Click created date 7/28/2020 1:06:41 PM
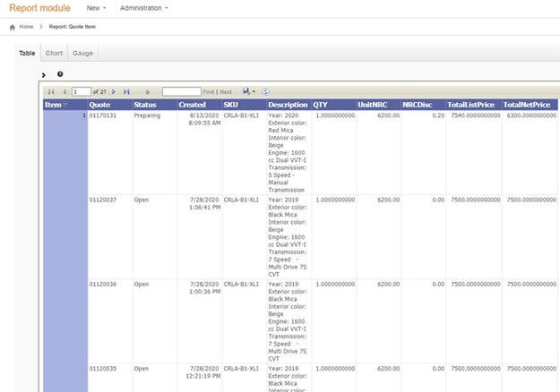Image resolution: width=560 pixels, height=392 pixels. [x=204, y=203]
